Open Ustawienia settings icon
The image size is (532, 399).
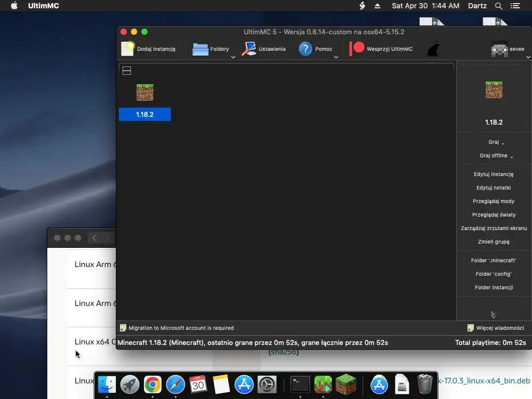pos(249,49)
